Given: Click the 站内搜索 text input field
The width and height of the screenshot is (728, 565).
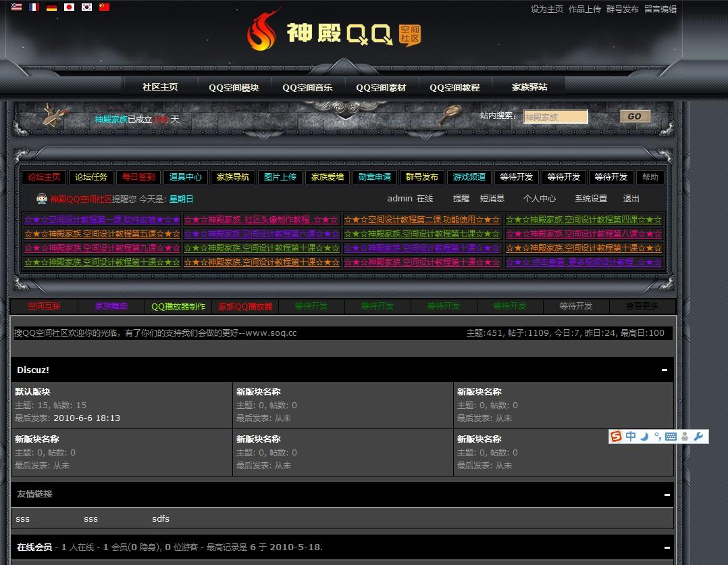Looking at the screenshot, I should point(555,117).
